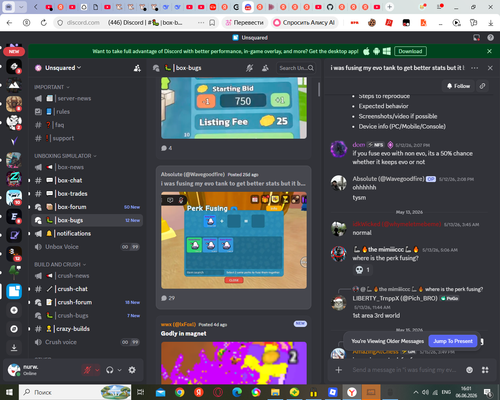Open Perk Fusing screenshot thumbnail
This screenshot has height=400, width=500.
(x=234, y=240)
